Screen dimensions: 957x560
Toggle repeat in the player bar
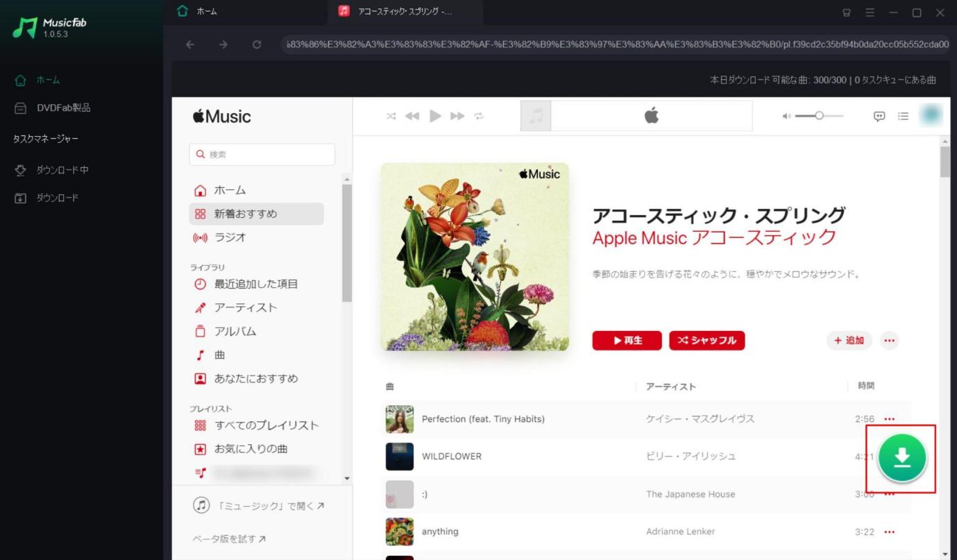479,116
